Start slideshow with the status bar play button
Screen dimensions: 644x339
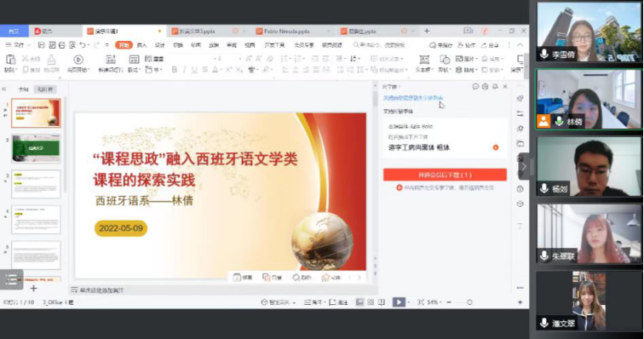click(x=399, y=302)
